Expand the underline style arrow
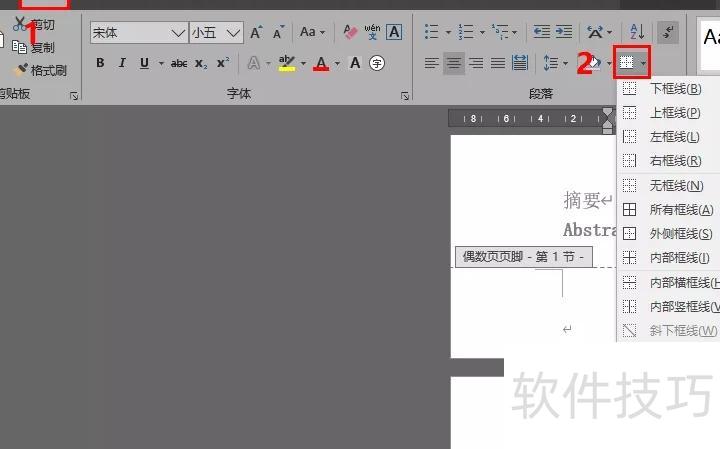This screenshot has width=720, height=449. (x=161, y=63)
